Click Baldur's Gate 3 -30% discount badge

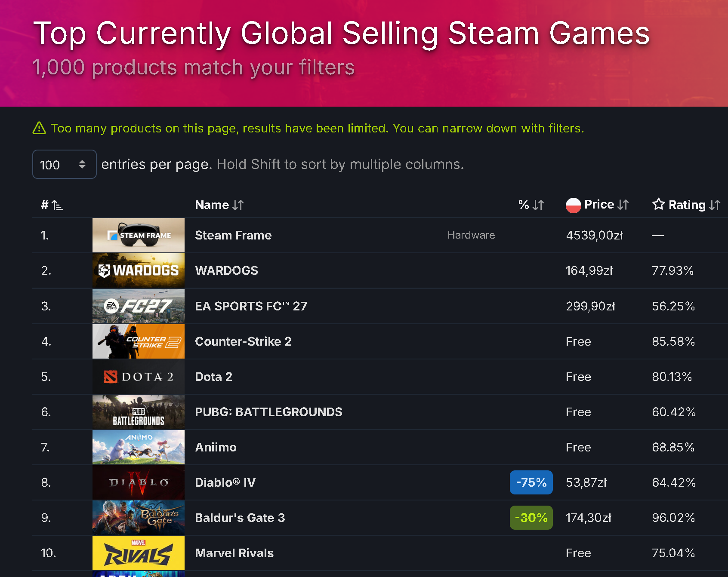pyautogui.click(x=531, y=518)
